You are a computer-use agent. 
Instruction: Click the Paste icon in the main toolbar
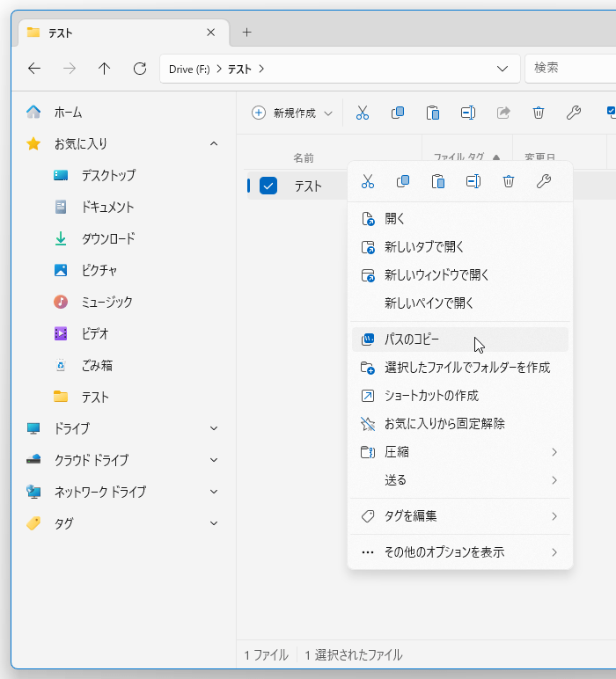[433, 113]
